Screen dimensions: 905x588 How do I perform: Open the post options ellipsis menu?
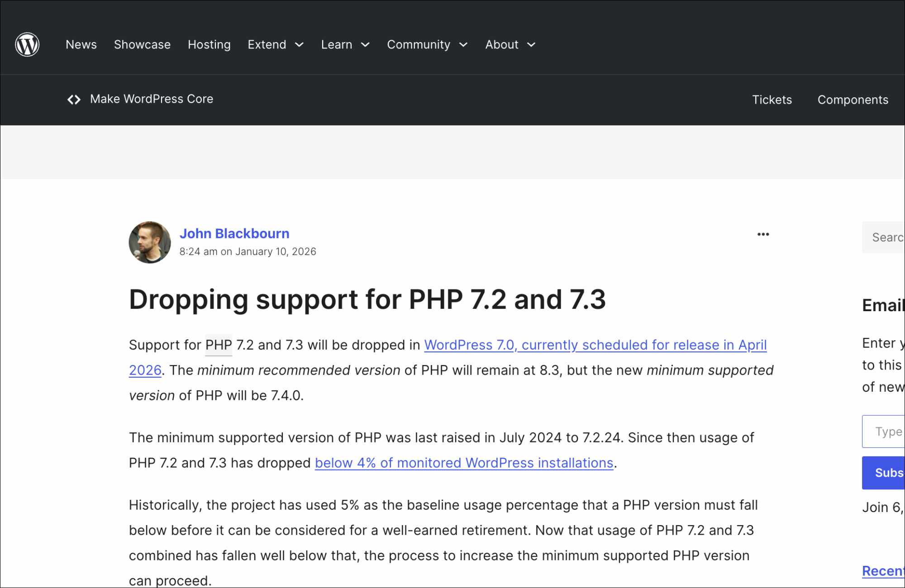763,234
